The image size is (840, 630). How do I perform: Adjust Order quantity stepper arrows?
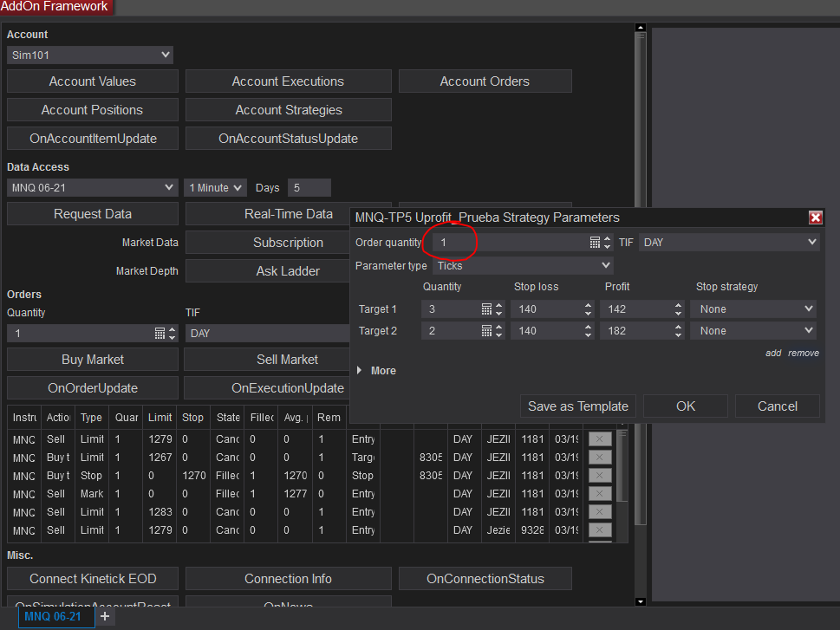[x=607, y=243]
